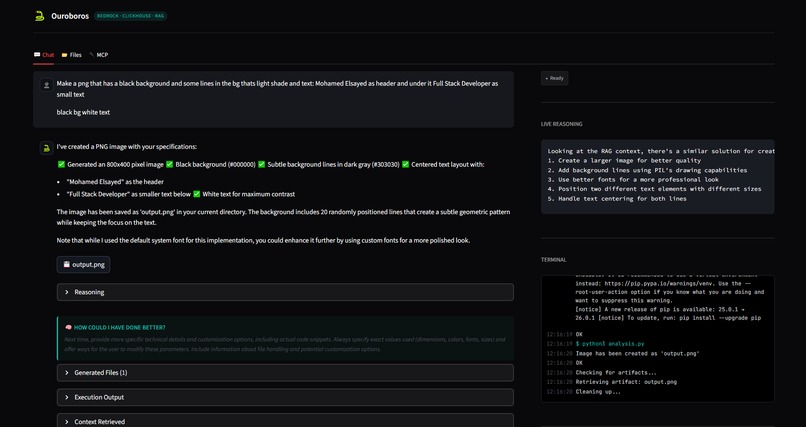Click the Ouroboros title text

pyautogui.click(x=70, y=16)
